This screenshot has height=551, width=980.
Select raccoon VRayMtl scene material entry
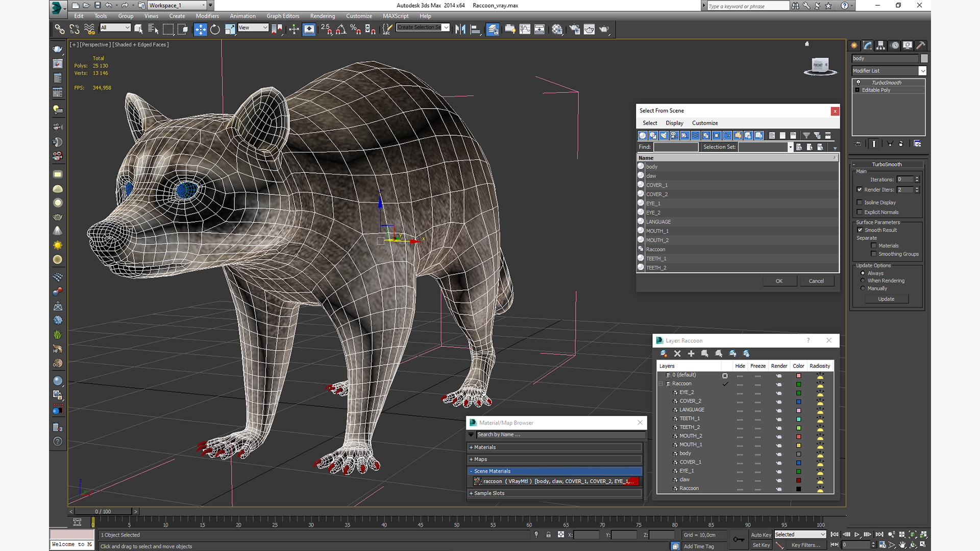(555, 481)
